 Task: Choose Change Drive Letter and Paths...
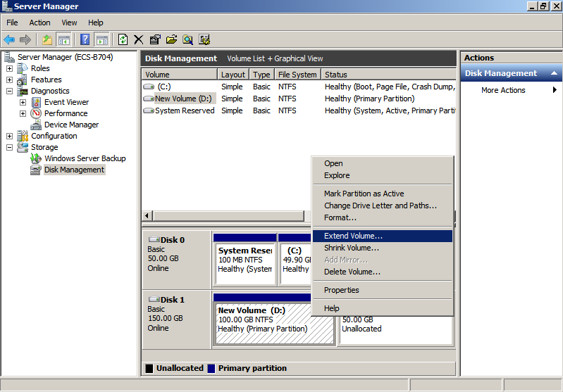pyautogui.click(x=383, y=206)
